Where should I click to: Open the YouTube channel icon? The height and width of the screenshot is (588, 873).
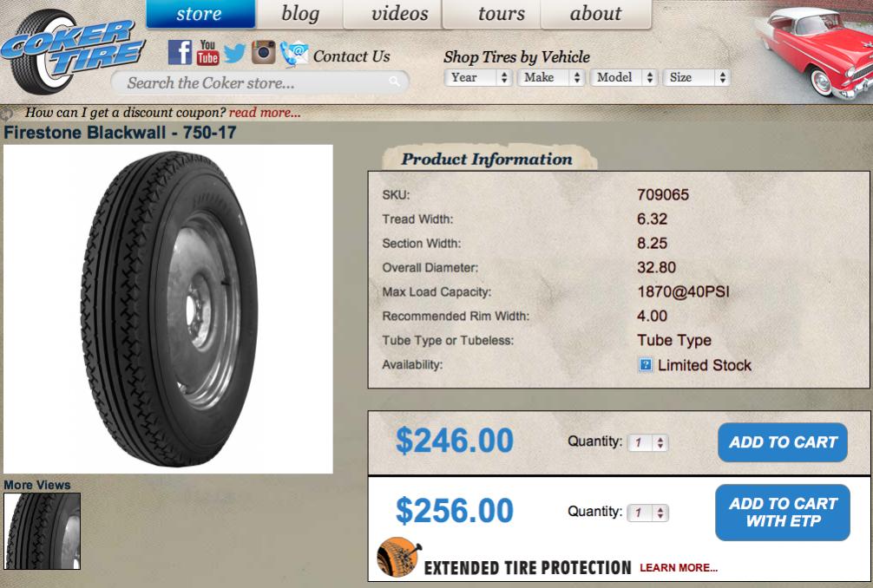[207, 53]
